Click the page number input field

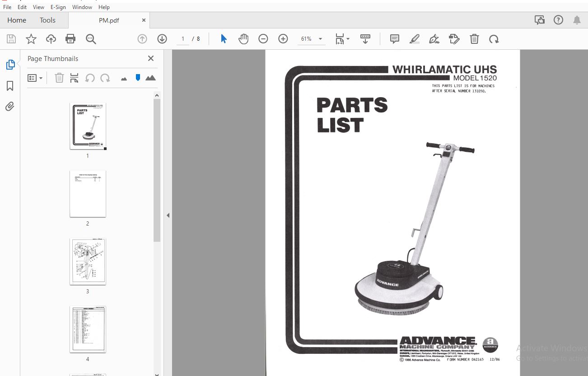pos(183,39)
